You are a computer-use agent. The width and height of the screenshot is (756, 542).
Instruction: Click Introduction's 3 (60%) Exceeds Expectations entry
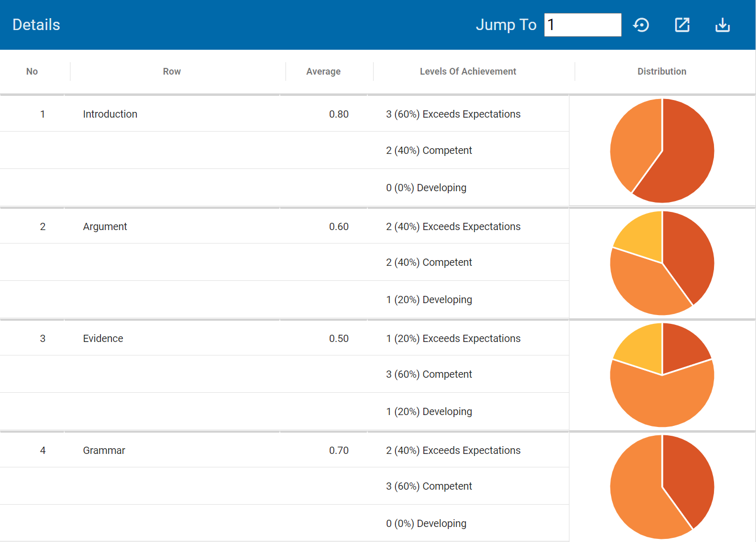tap(453, 114)
